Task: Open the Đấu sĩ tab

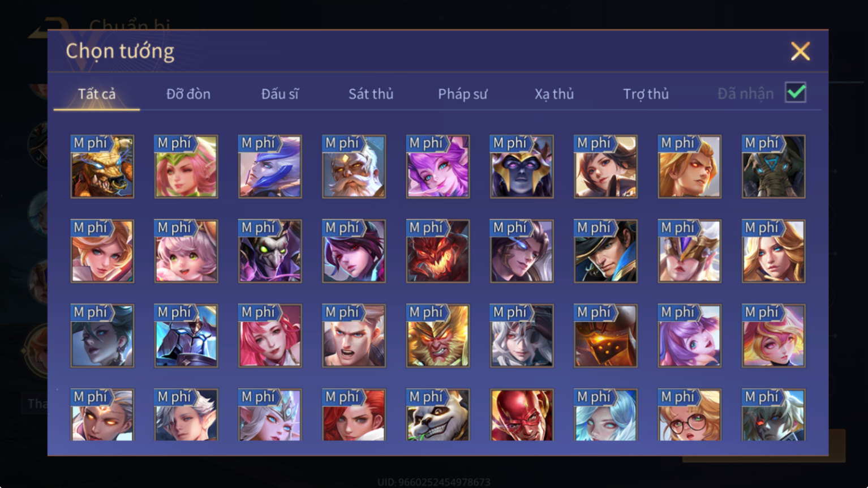Action: (x=280, y=94)
